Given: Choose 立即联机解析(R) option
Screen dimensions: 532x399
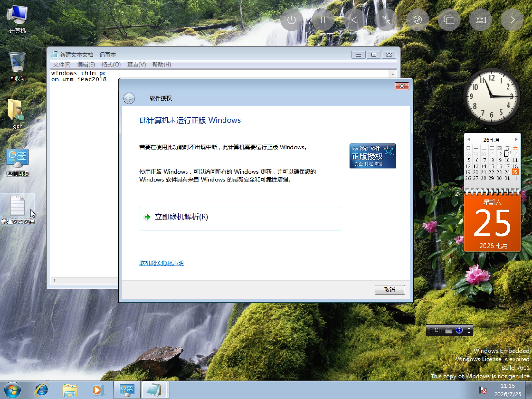Looking at the screenshot, I should [x=240, y=219].
